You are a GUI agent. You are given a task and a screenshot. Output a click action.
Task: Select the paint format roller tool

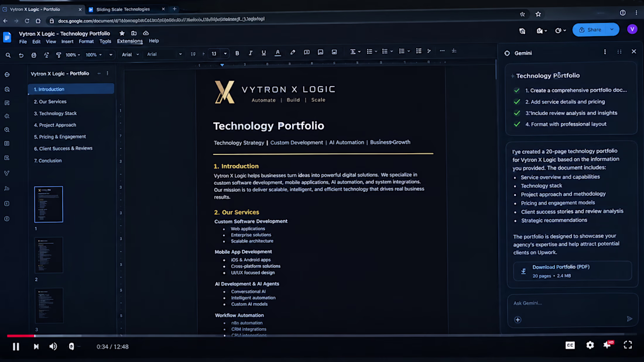pyautogui.click(x=59, y=55)
